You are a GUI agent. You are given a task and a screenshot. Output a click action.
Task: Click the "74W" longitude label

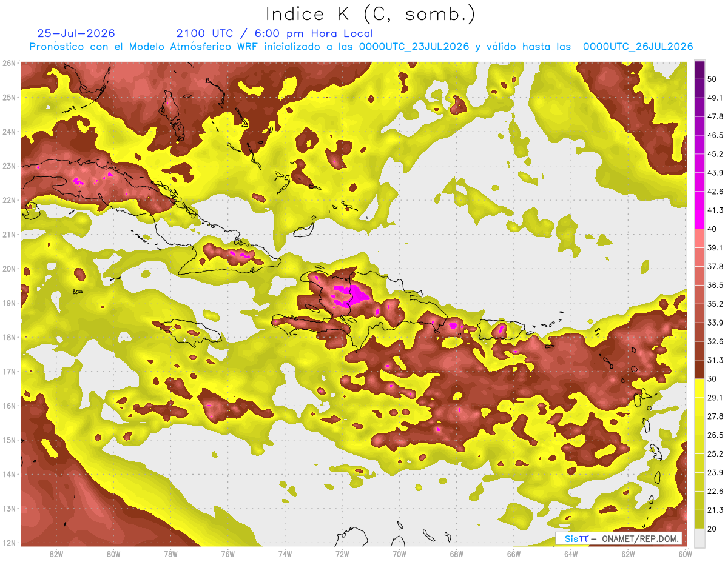[285, 554]
